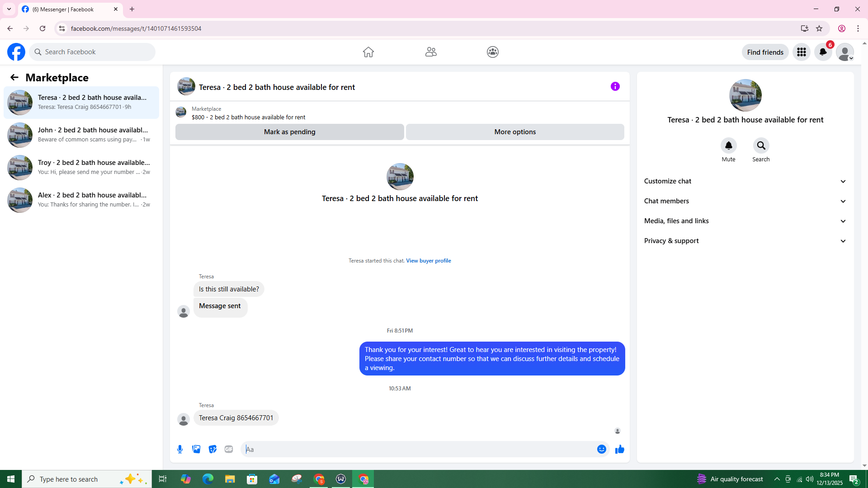Expand the Chat members section

745,201
